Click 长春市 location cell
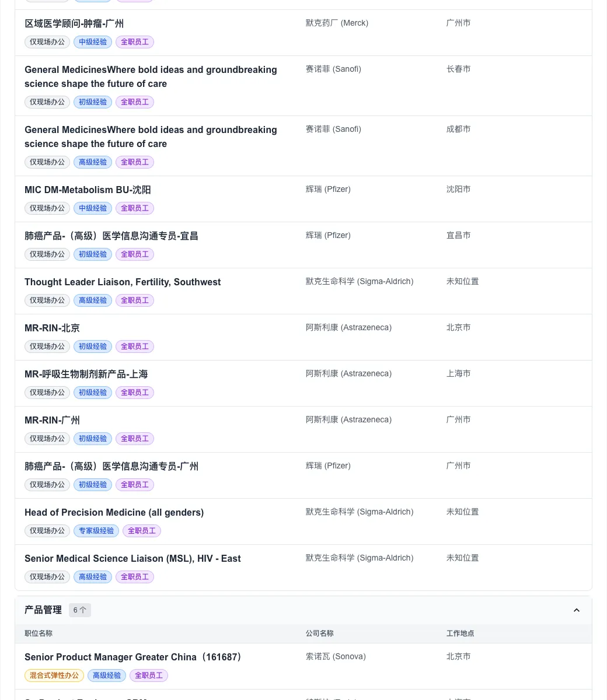The image size is (607, 700). tap(459, 69)
